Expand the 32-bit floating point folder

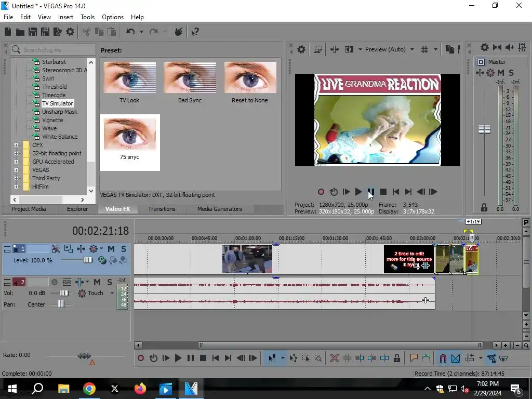pyautogui.click(x=16, y=153)
